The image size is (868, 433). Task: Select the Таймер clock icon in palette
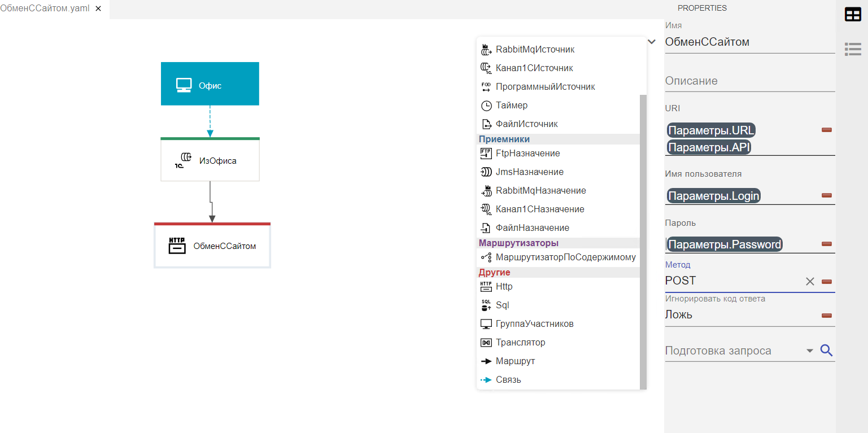click(486, 106)
